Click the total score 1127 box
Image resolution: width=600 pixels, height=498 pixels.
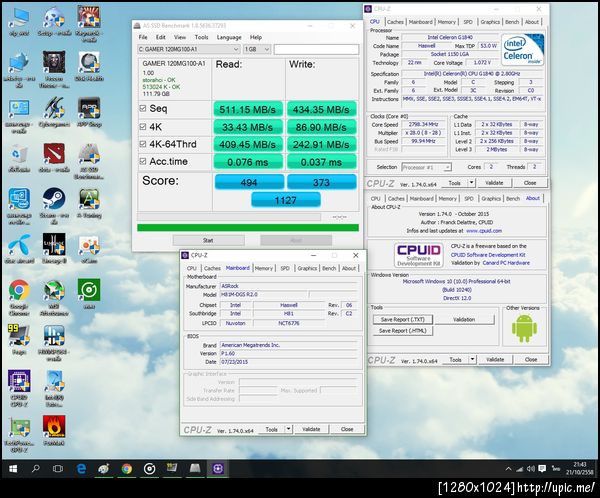click(286, 200)
